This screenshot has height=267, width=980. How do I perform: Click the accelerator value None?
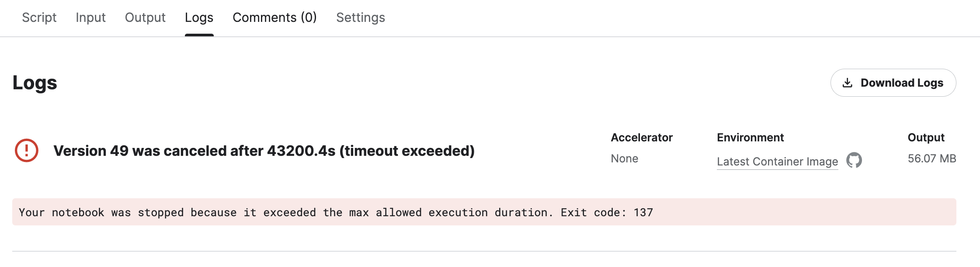pos(624,158)
